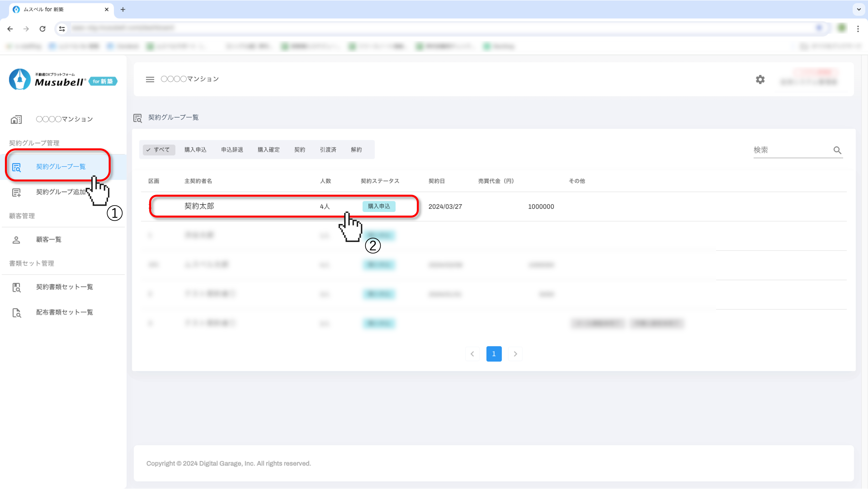
Task: Open the browser tab list dropdown
Action: [x=859, y=9]
